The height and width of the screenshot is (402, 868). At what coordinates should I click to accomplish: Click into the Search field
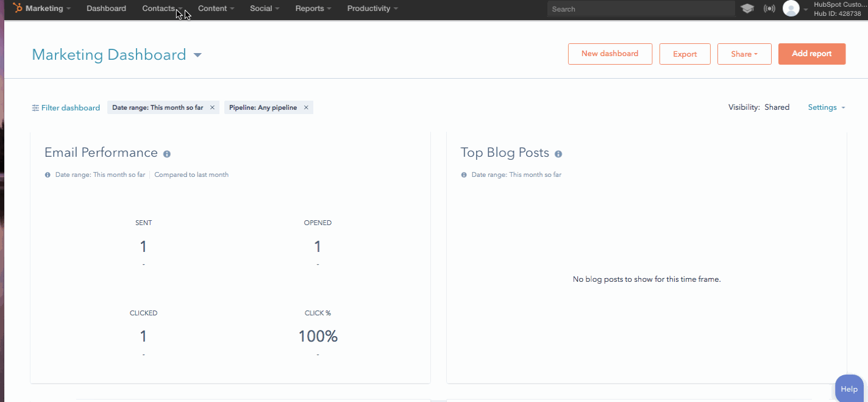pos(640,9)
